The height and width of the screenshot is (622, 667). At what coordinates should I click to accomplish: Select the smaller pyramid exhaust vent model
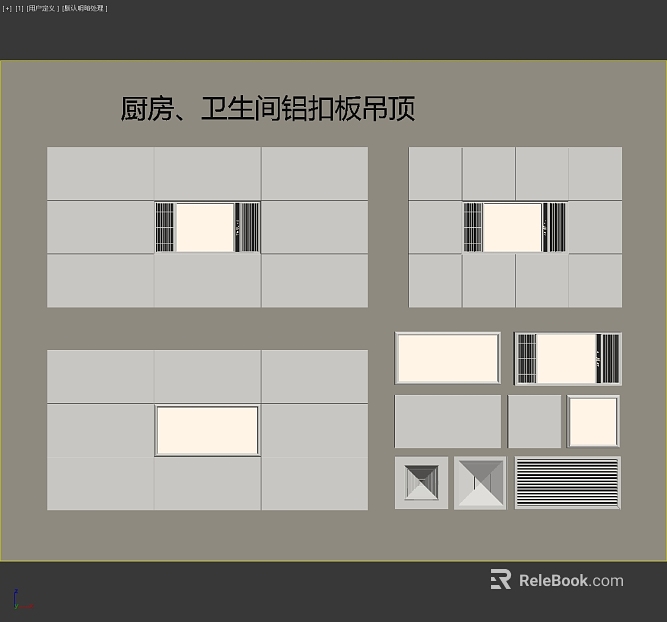tap(421, 482)
